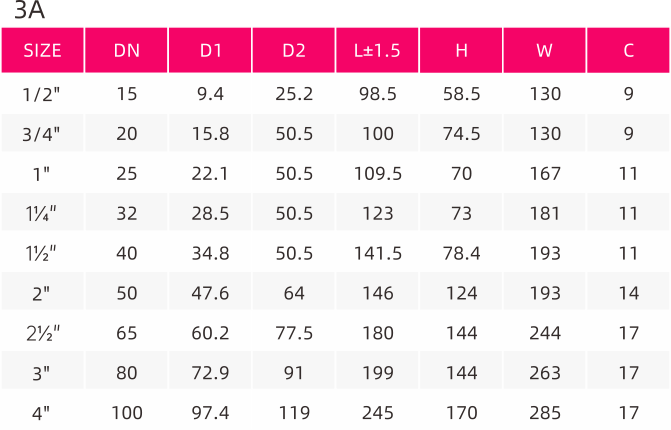
Task: Click the C column header
Action: pyautogui.click(x=628, y=50)
